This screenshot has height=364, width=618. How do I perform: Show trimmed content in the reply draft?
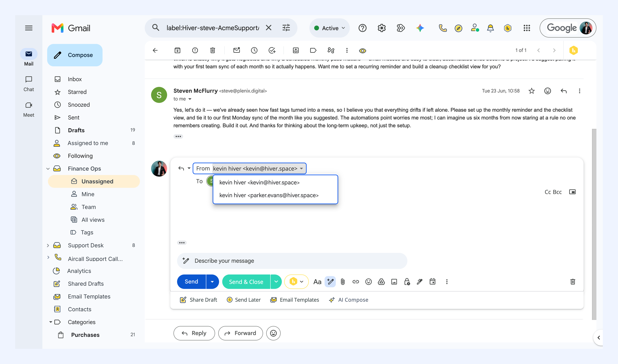click(x=182, y=243)
